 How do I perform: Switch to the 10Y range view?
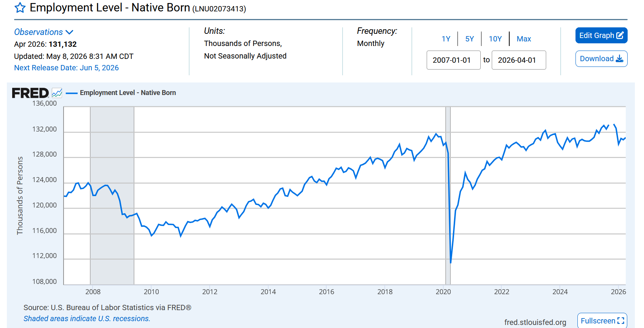click(495, 39)
